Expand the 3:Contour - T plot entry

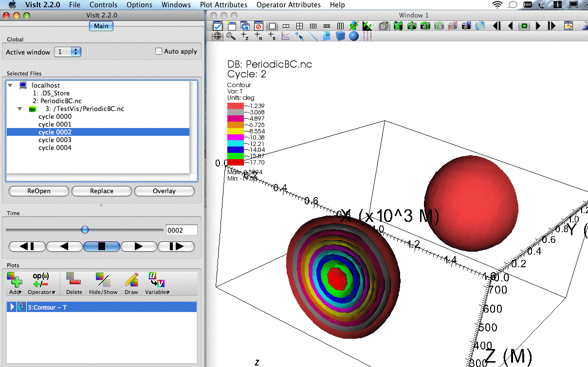[13, 307]
